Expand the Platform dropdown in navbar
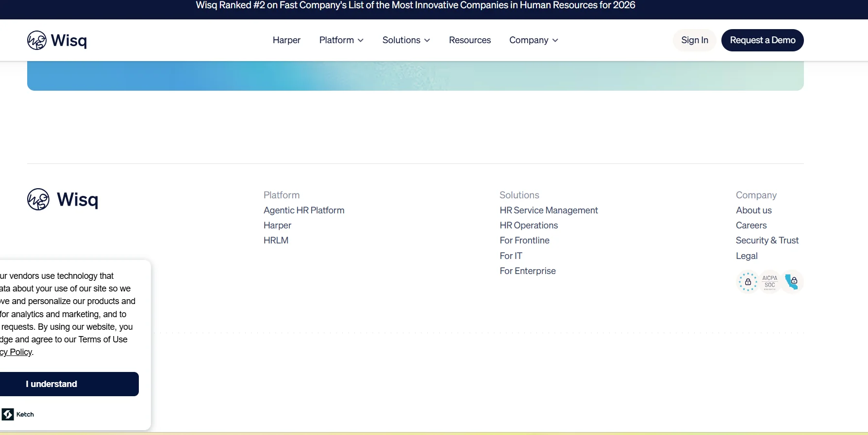 pyautogui.click(x=341, y=40)
